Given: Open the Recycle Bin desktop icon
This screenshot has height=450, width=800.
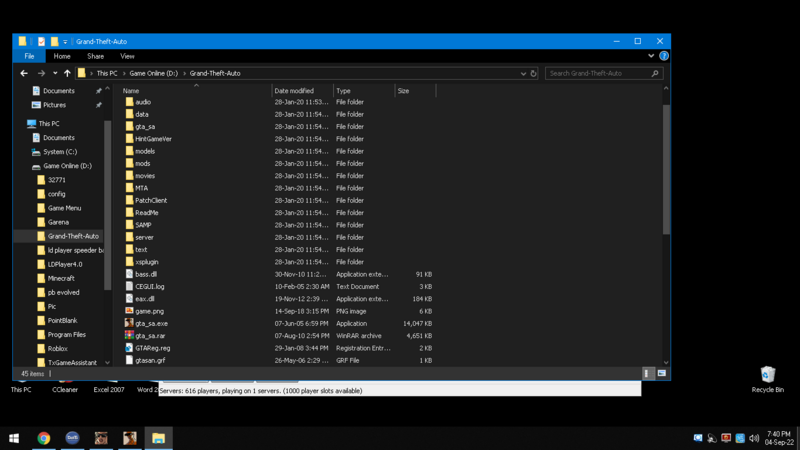Looking at the screenshot, I should point(767,379).
